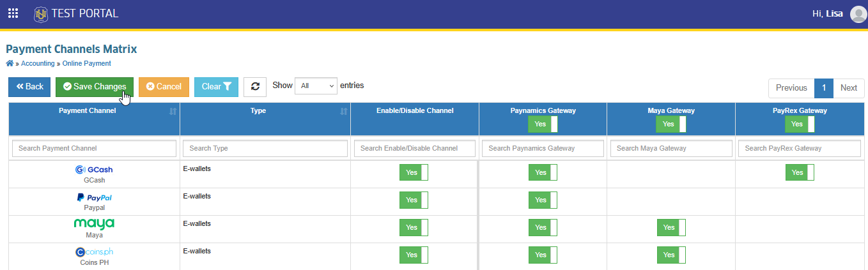868x270 pixels.
Task: Click the PayPal logo image
Action: pyautogui.click(x=94, y=197)
